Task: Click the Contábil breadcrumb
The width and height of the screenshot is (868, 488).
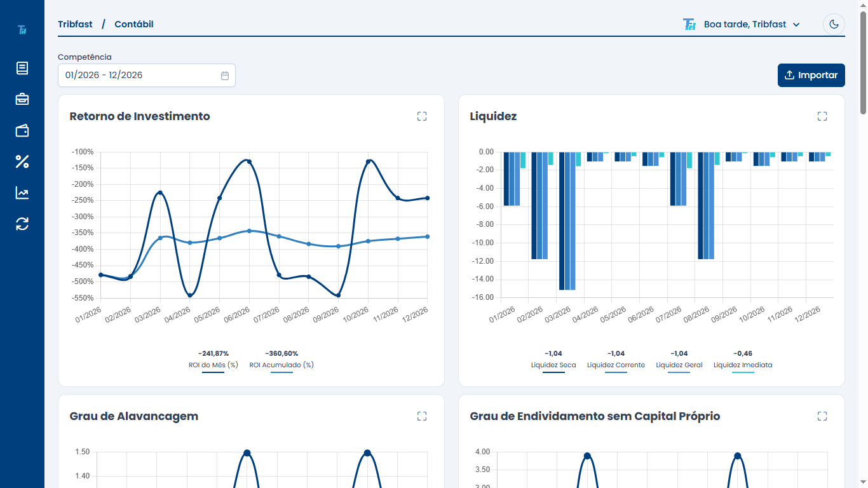Action: (x=134, y=24)
